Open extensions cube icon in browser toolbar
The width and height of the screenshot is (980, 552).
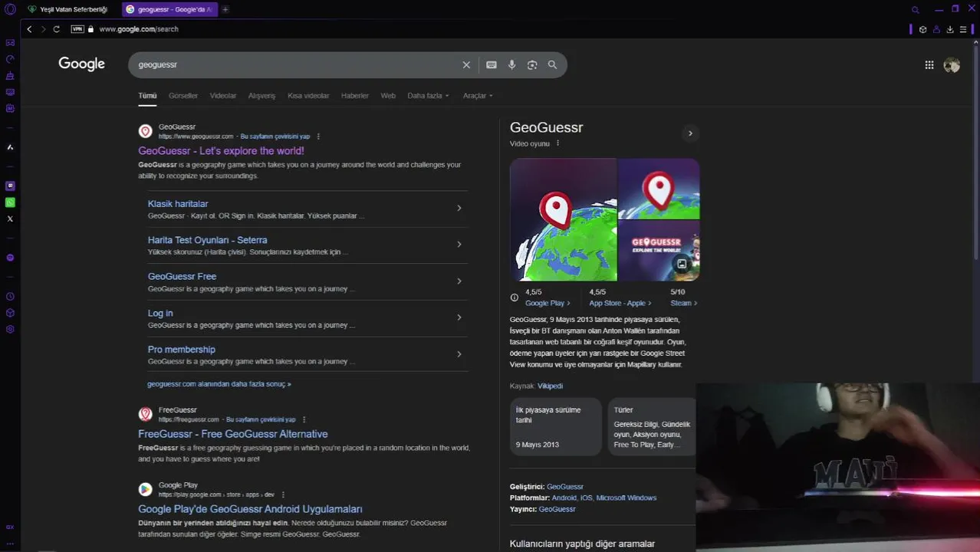[x=922, y=29]
